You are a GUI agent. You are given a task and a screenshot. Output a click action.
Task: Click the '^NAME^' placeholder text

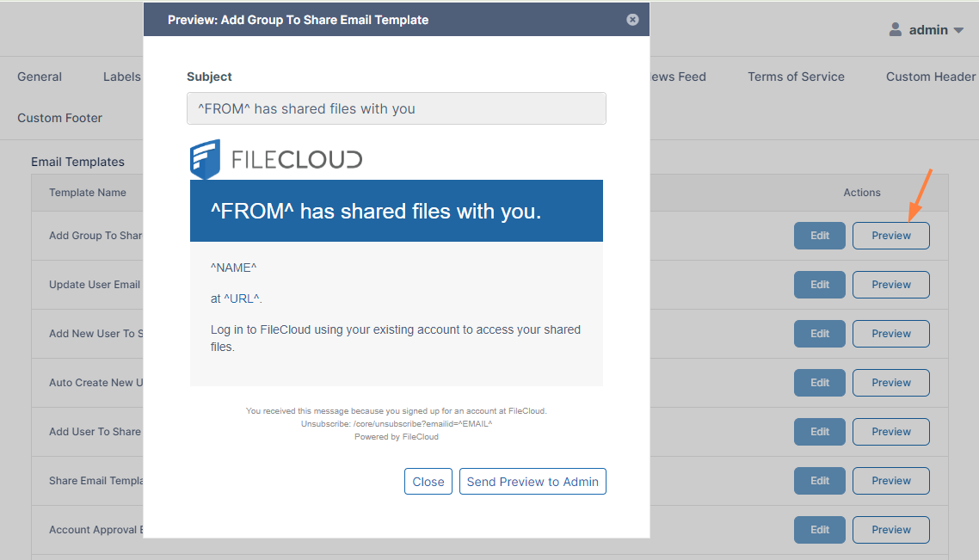pyautogui.click(x=233, y=268)
